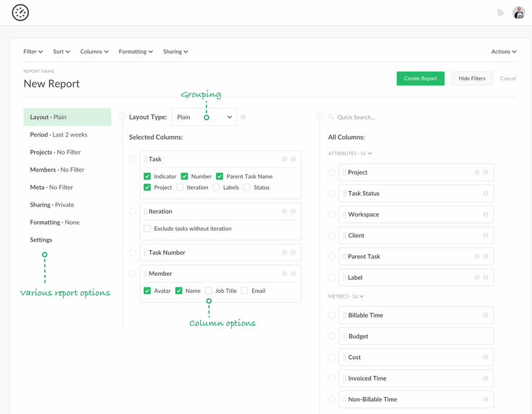Open the Formatting menu in toolbar
Image resolution: width=532 pixels, height=414 pixels.
click(135, 52)
